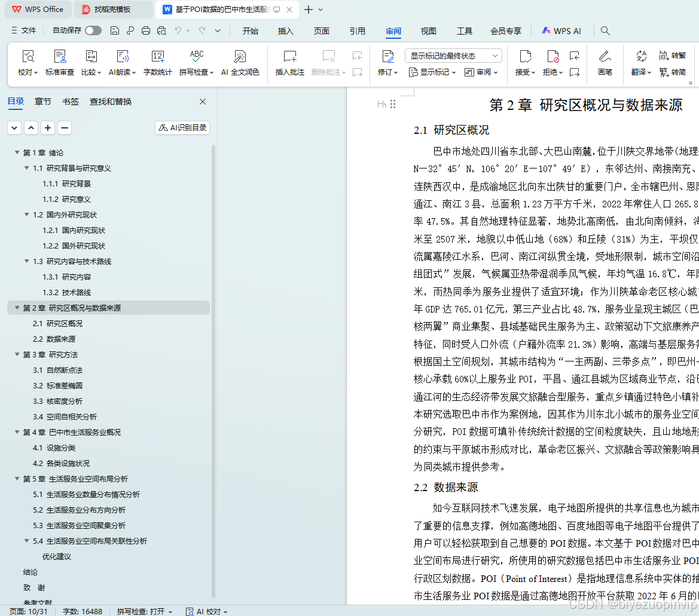699x616 pixels.
Task: Open the 会员专享 tab
Action: [x=506, y=30]
